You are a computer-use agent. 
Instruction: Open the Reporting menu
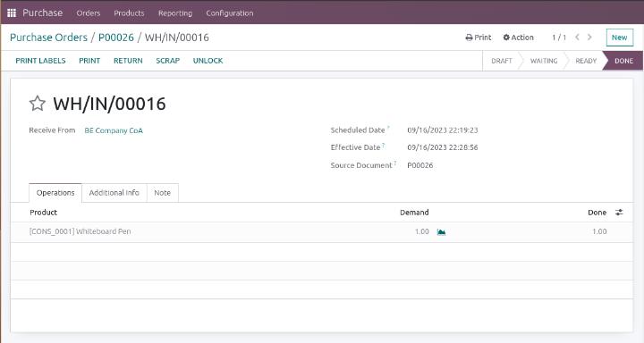pos(175,13)
